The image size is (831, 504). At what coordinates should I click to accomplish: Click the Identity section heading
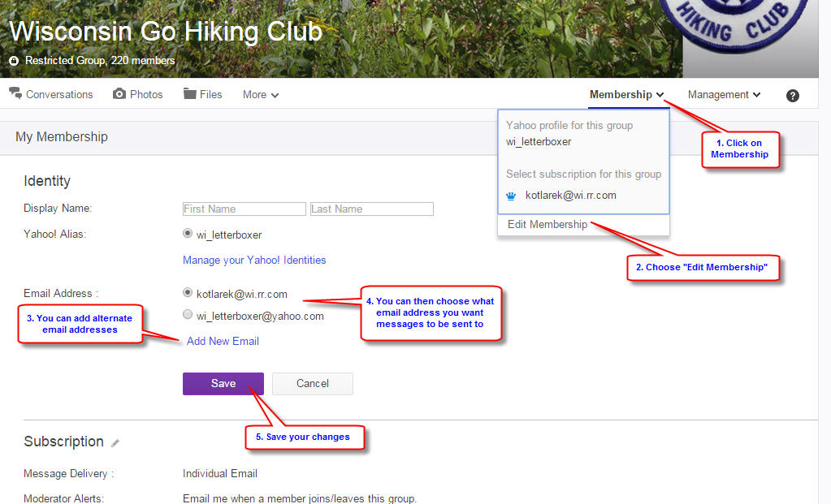pos(46,181)
